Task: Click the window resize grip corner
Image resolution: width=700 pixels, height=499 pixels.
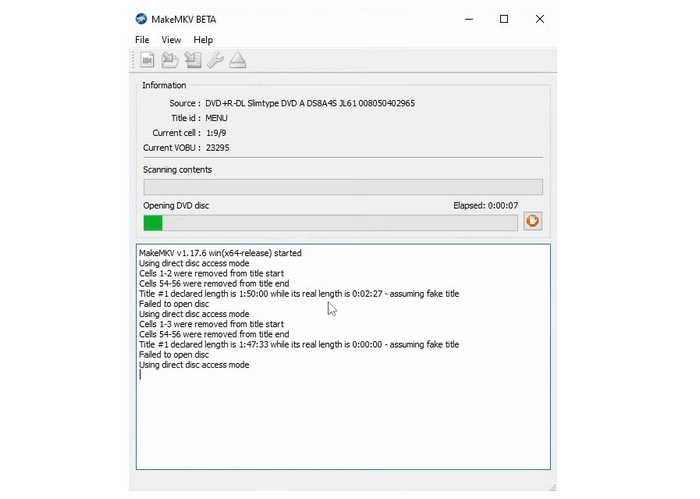Action: pyautogui.click(x=553, y=487)
